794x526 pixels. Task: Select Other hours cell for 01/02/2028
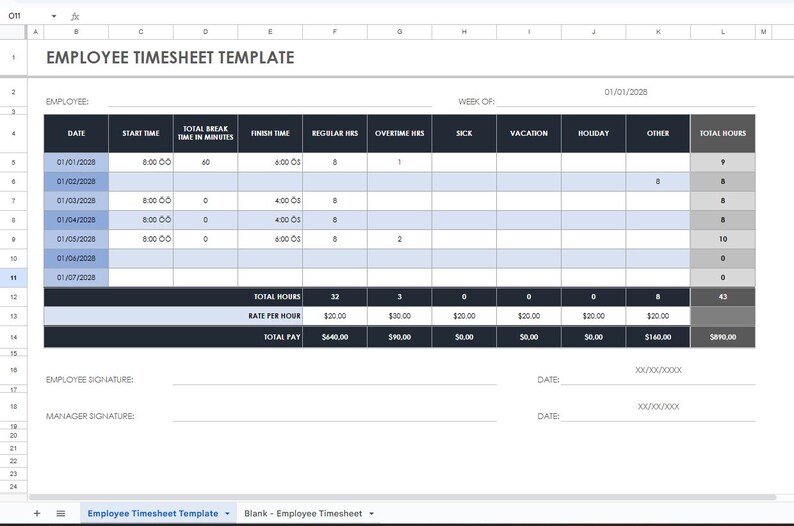tap(658, 182)
